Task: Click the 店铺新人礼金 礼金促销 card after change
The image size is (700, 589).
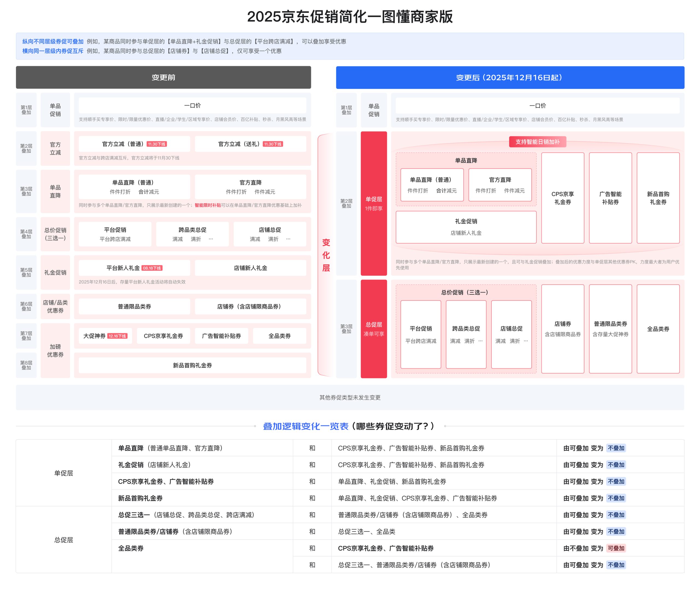Action: click(x=466, y=227)
